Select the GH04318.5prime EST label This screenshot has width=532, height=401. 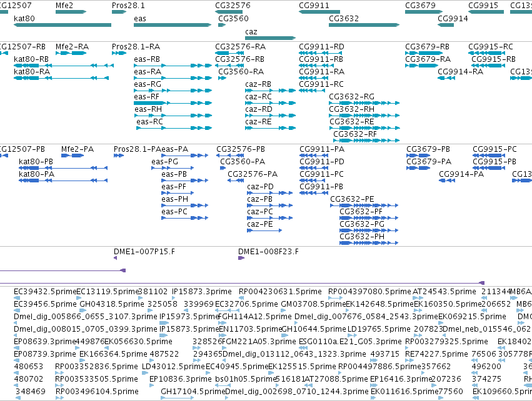pos(112,304)
